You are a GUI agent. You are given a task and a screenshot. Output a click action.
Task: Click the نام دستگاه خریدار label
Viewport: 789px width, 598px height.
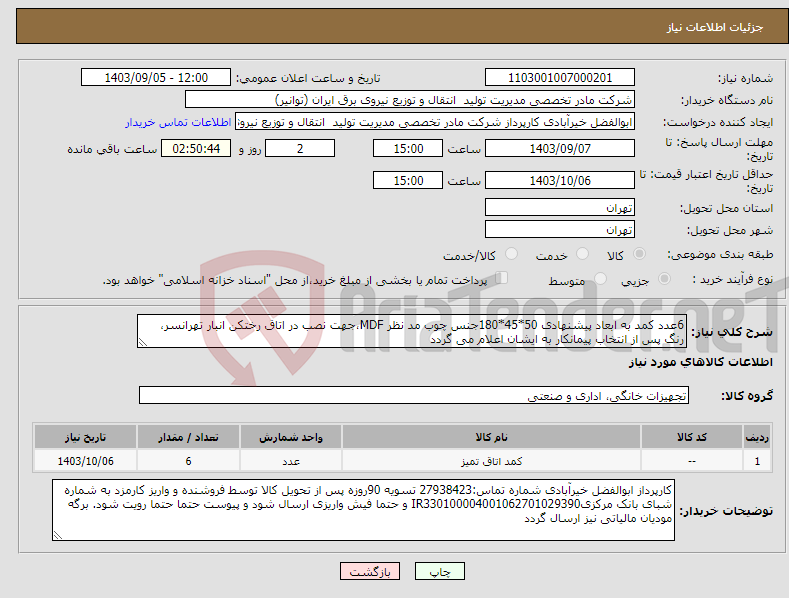tap(727, 101)
